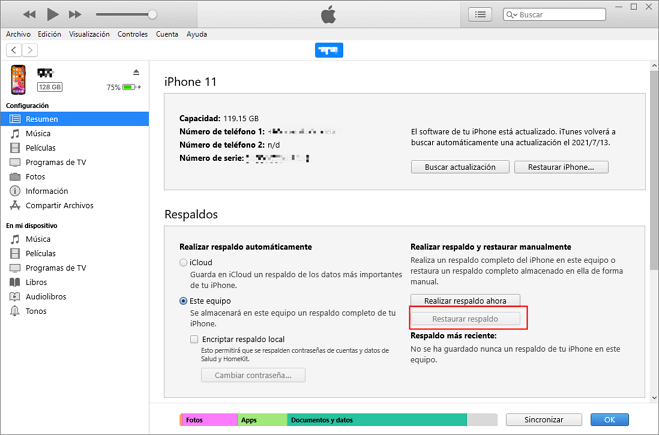The height and width of the screenshot is (435, 659).
Task: Click the rewind playback button
Action: coord(29,14)
